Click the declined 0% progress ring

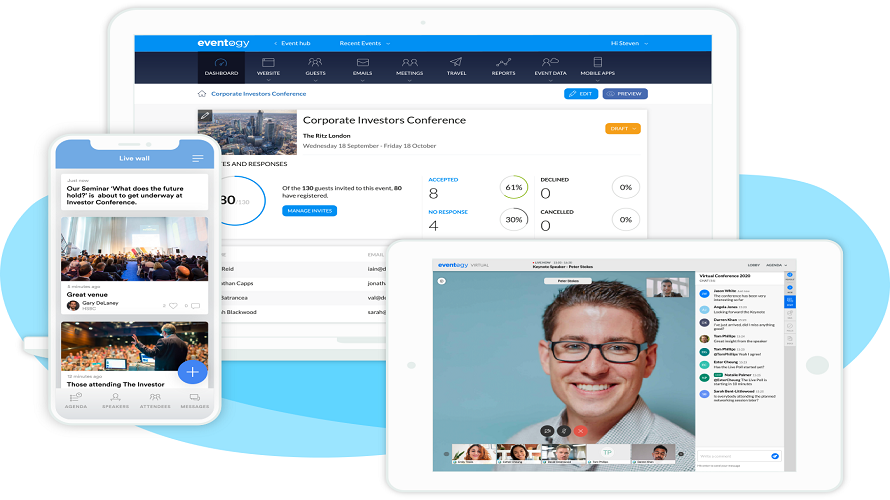tap(625, 187)
